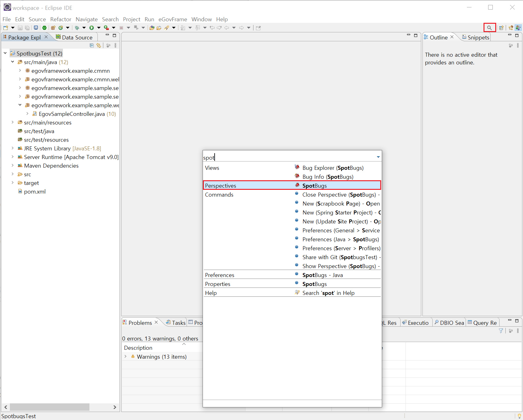The width and height of the screenshot is (523, 420).
Task: Select SpotBugs under Perspectives
Action: pyautogui.click(x=314, y=186)
